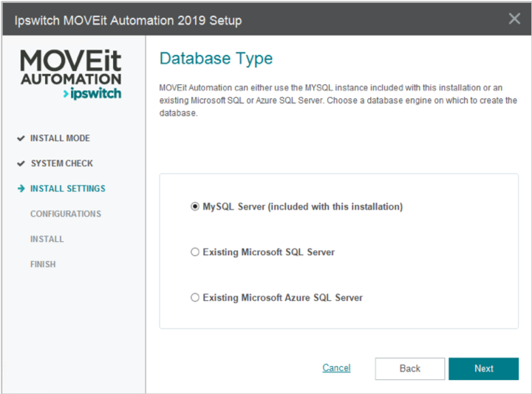Click the Cancel link
Image resolution: width=532 pixels, height=394 pixels.
(336, 368)
